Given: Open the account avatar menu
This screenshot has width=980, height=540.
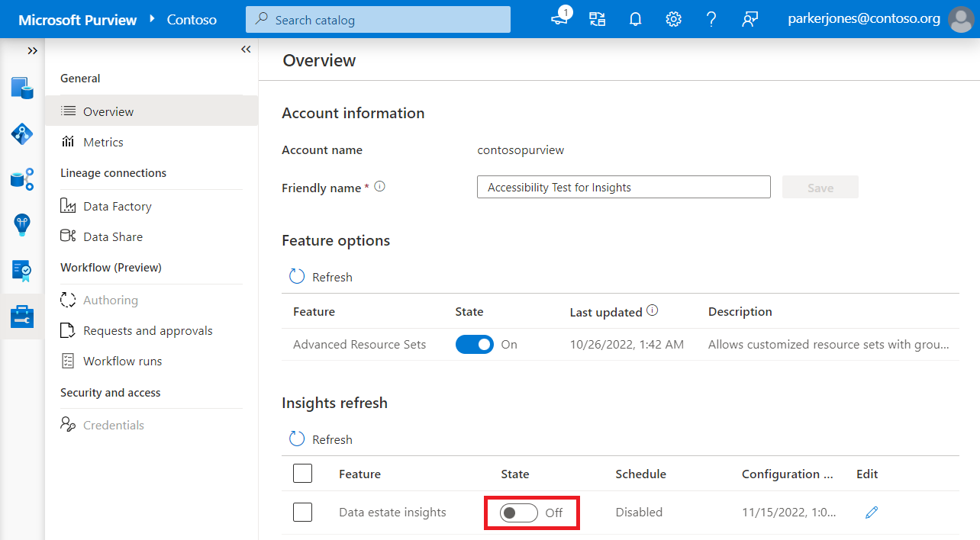Looking at the screenshot, I should click(x=960, y=18).
